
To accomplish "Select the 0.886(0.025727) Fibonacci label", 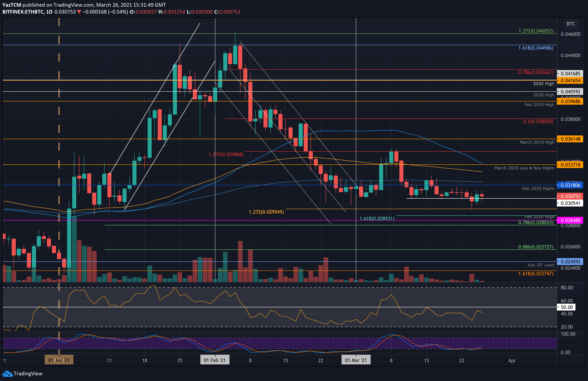I will coord(536,247).
